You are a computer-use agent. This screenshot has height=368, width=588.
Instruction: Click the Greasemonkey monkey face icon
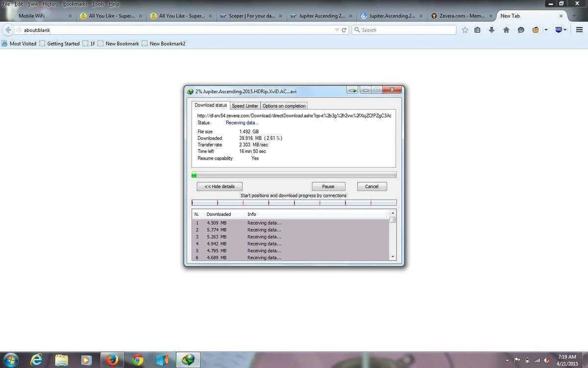(x=535, y=30)
